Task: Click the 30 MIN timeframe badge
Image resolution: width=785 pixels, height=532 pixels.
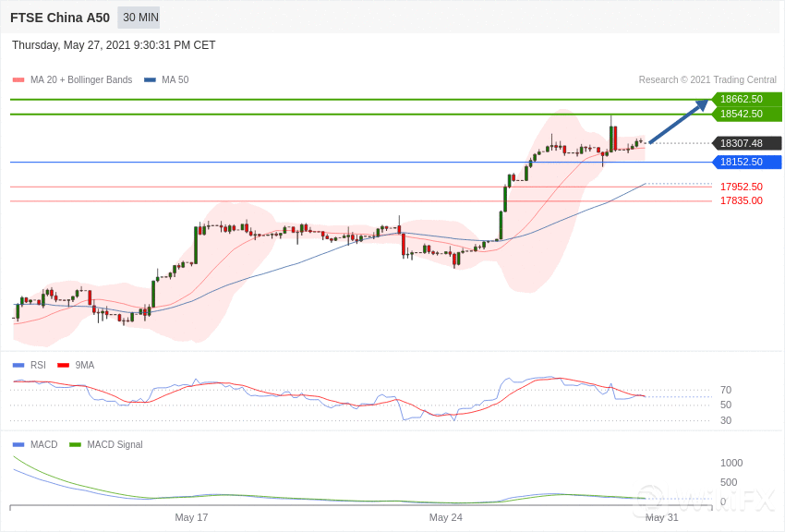Action: click(x=139, y=18)
